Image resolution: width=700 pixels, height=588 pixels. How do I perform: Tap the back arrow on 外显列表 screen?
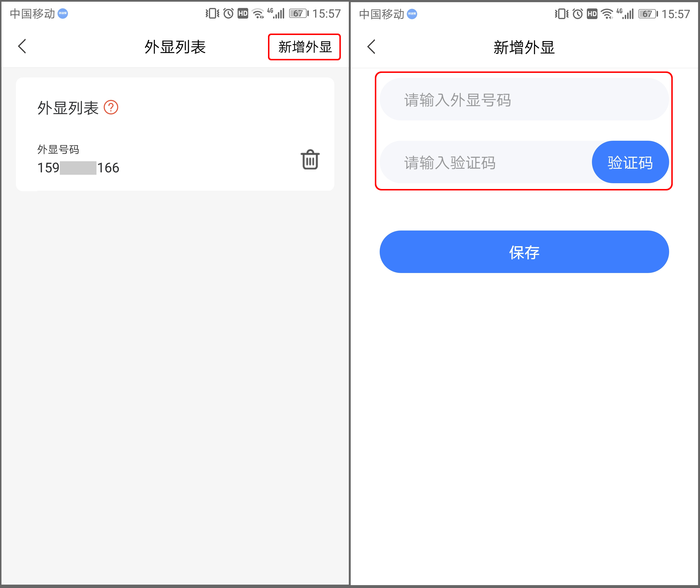click(x=22, y=46)
